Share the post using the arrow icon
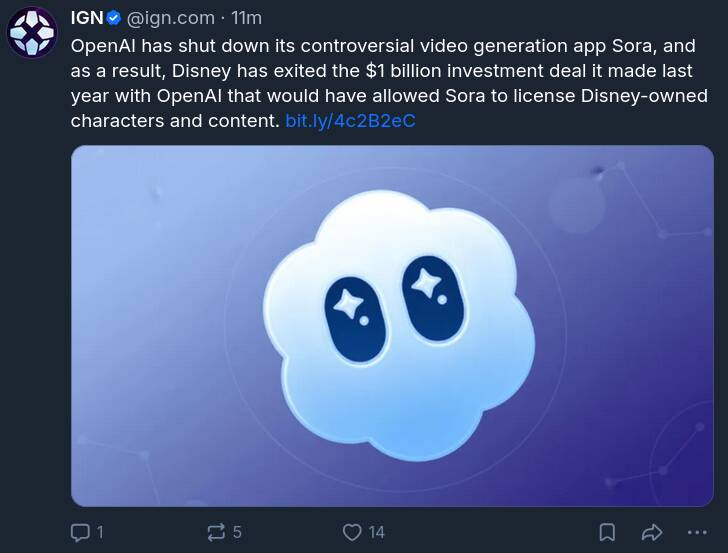The width and height of the screenshot is (728, 553). (652, 532)
